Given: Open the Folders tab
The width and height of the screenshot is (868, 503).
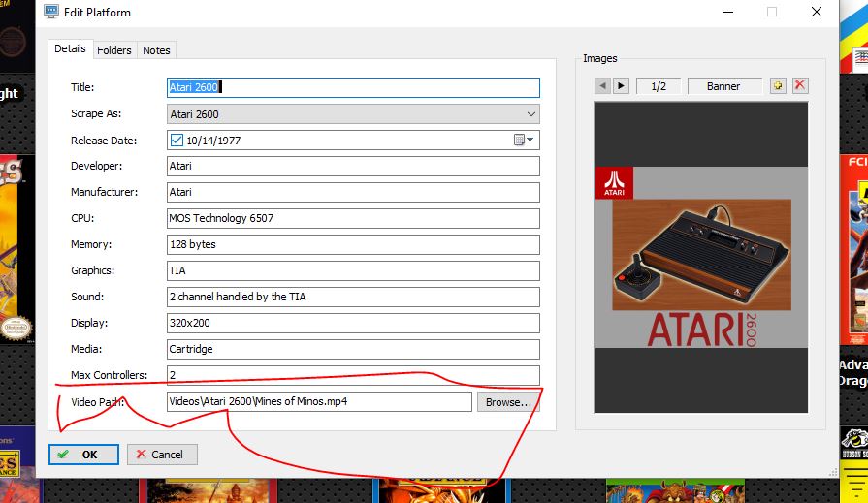Looking at the screenshot, I should point(114,50).
